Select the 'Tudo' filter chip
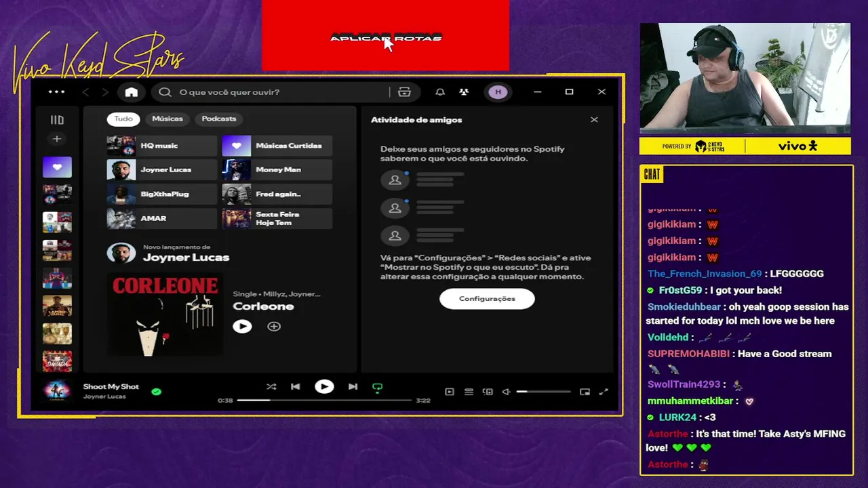Screen dimensions: 868x488 coord(123,119)
